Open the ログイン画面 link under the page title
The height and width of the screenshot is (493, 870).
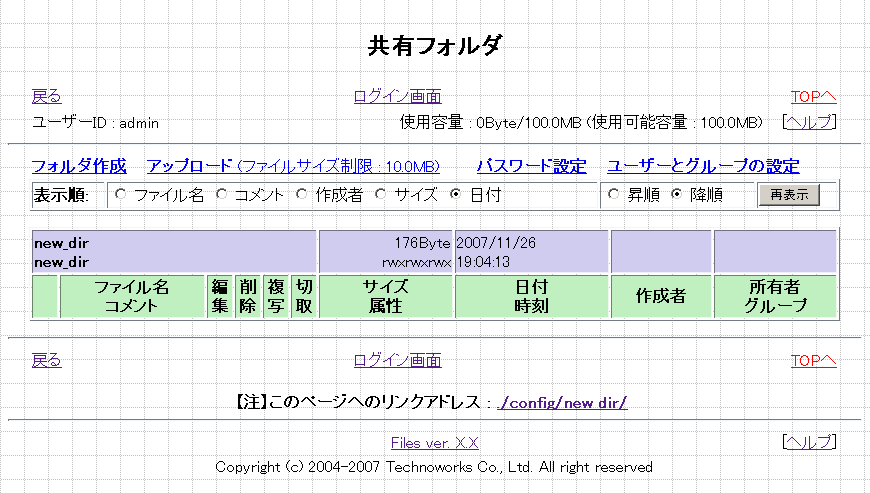tap(397, 97)
